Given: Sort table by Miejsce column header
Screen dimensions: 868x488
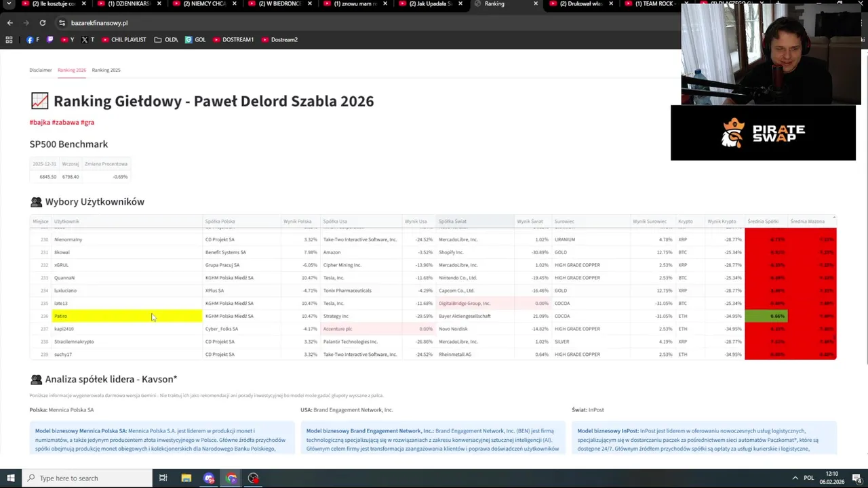Looking at the screenshot, I should 41,222.
